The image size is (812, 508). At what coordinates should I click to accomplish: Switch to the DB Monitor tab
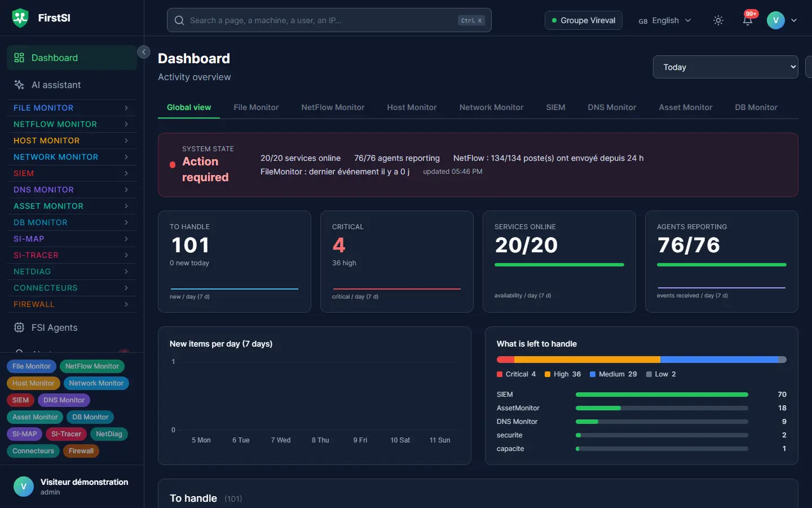[756, 107]
